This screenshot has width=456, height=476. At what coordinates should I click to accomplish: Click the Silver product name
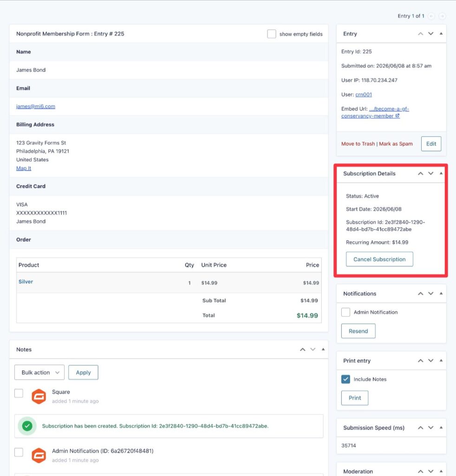point(26,282)
